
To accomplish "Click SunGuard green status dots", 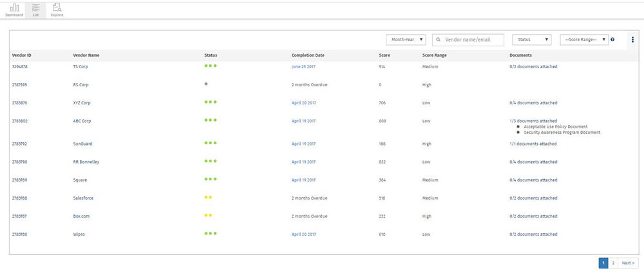I will (211, 143).
